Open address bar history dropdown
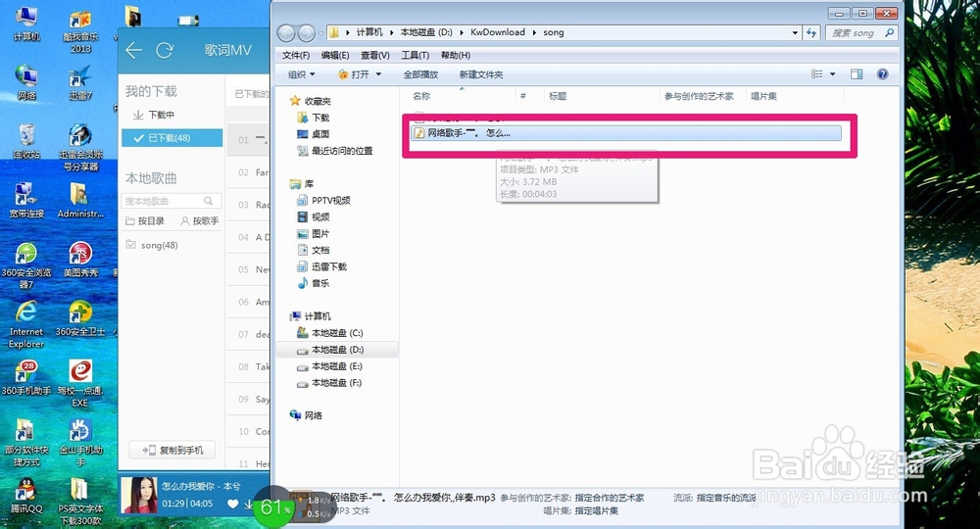Viewport: 980px width, 529px height. point(795,32)
